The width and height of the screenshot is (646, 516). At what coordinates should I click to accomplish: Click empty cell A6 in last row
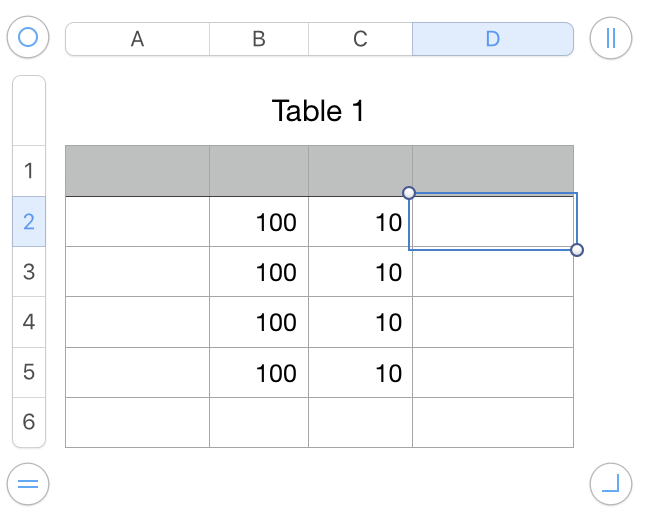pyautogui.click(x=137, y=422)
